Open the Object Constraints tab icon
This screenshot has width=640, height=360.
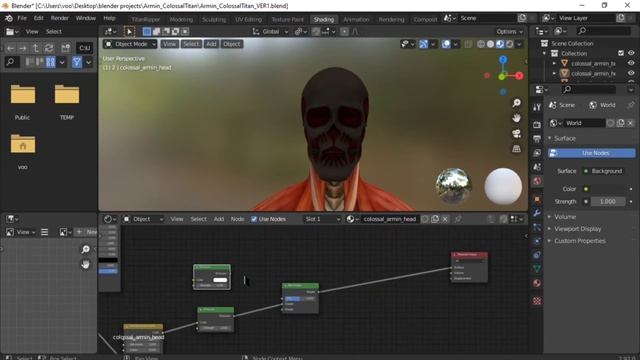537,255
